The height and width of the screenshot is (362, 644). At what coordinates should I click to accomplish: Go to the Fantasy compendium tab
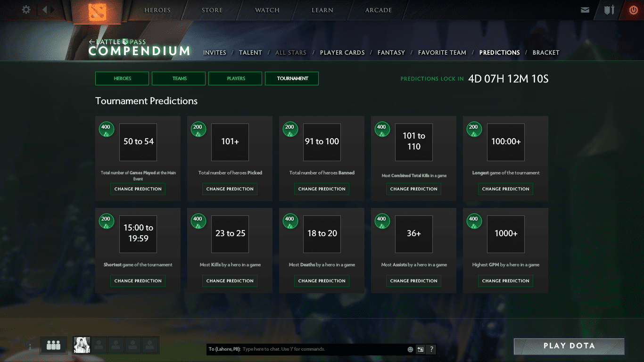coord(391,52)
